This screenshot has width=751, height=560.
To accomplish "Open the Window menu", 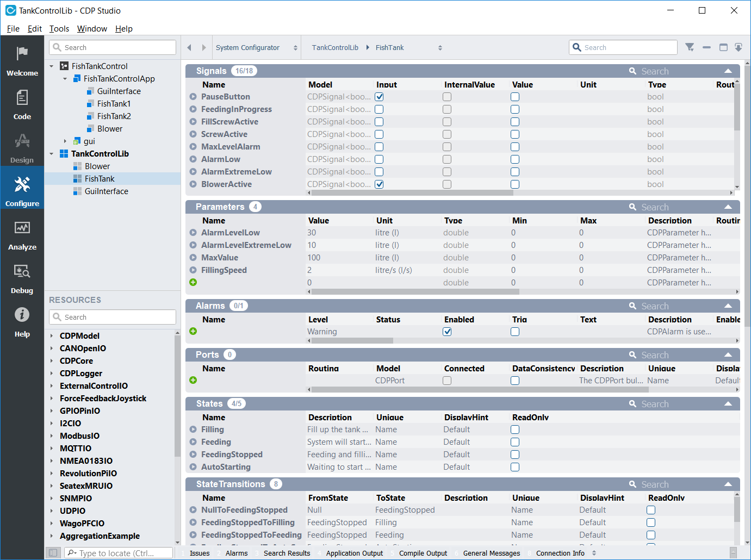I will [x=92, y=29].
